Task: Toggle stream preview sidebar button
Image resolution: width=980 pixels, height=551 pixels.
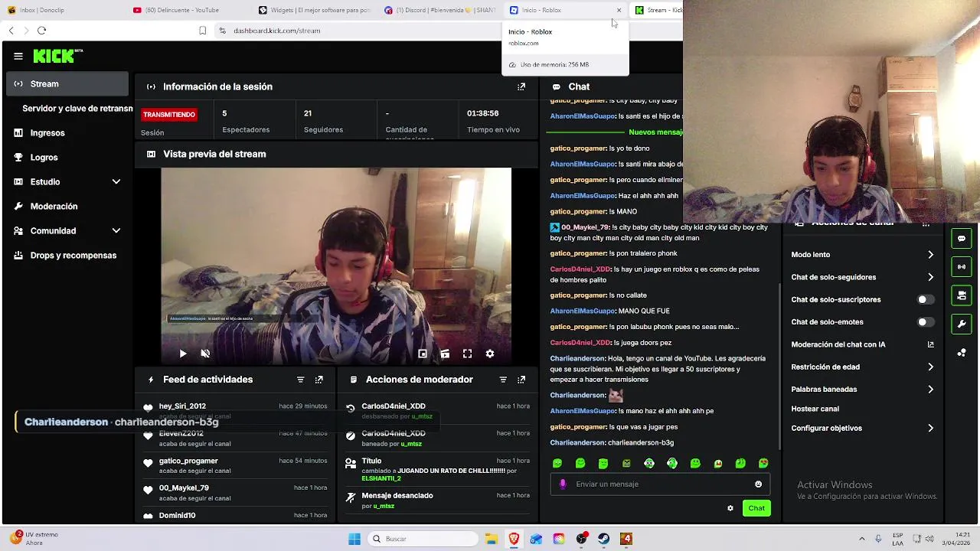Action: [x=962, y=295]
